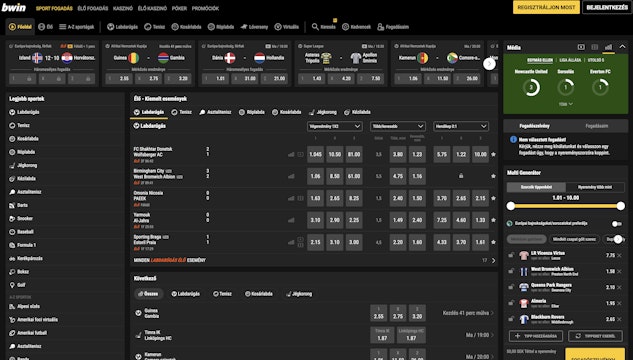Open statistics icon for Yarmouk vs Al-Jalwa
This screenshot has width=633, height=360.
pyautogui.click(x=291, y=220)
